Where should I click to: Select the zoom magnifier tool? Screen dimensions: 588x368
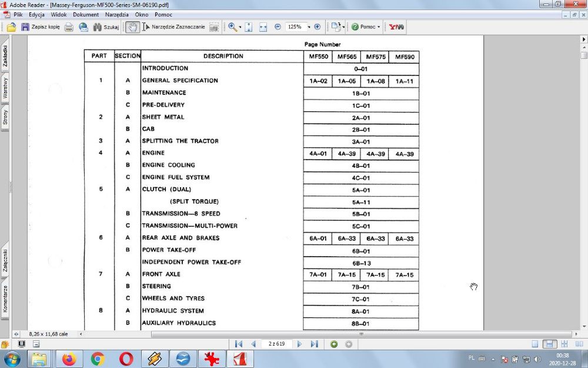(232, 27)
